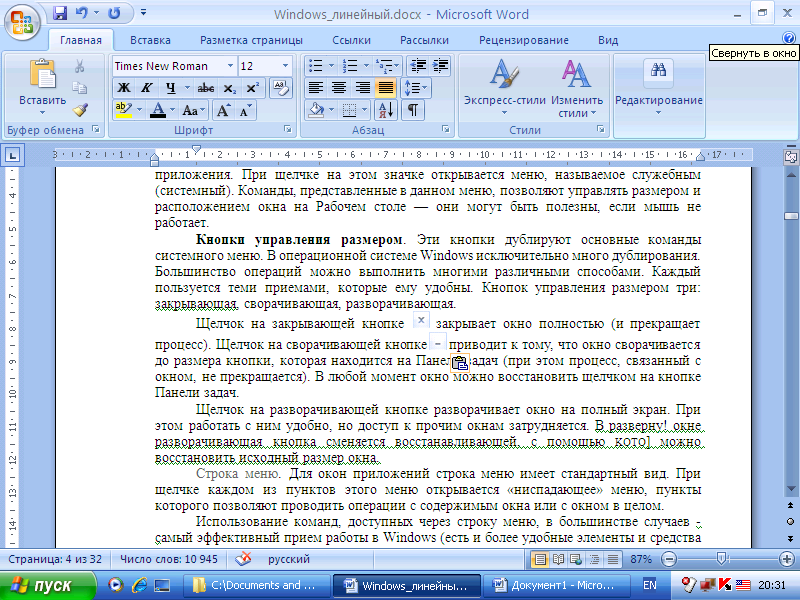800x600 pixels.
Task: Increase paragraph indent
Action: click(x=440, y=66)
